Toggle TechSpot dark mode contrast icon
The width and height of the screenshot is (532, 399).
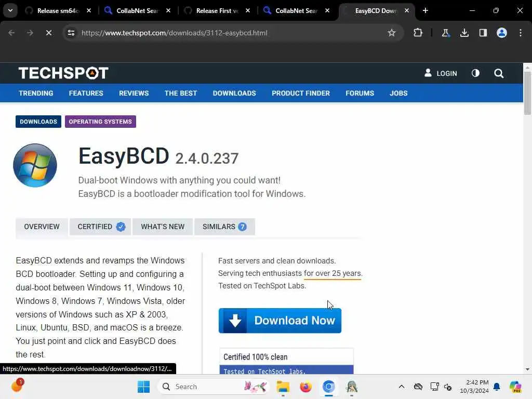pyautogui.click(x=475, y=73)
